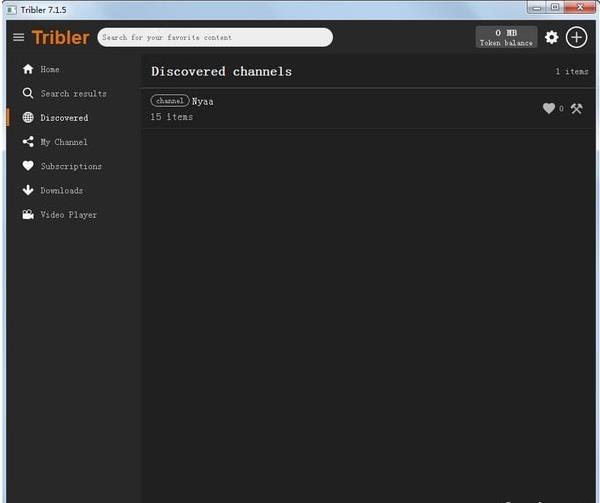600x503 pixels.
Task: Open settings via the gear icon
Action: coord(551,37)
